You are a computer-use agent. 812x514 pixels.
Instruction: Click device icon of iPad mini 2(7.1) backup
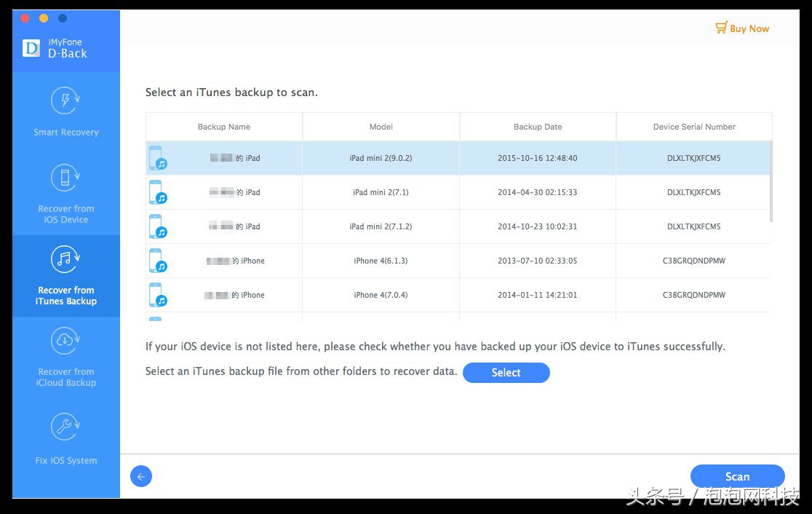tap(157, 193)
